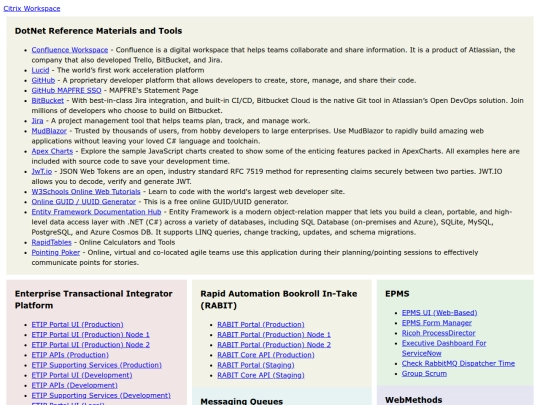540x405 pixels.
Task: Open ETIP APIs (Production)
Action: pyautogui.click(x=70, y=355)
